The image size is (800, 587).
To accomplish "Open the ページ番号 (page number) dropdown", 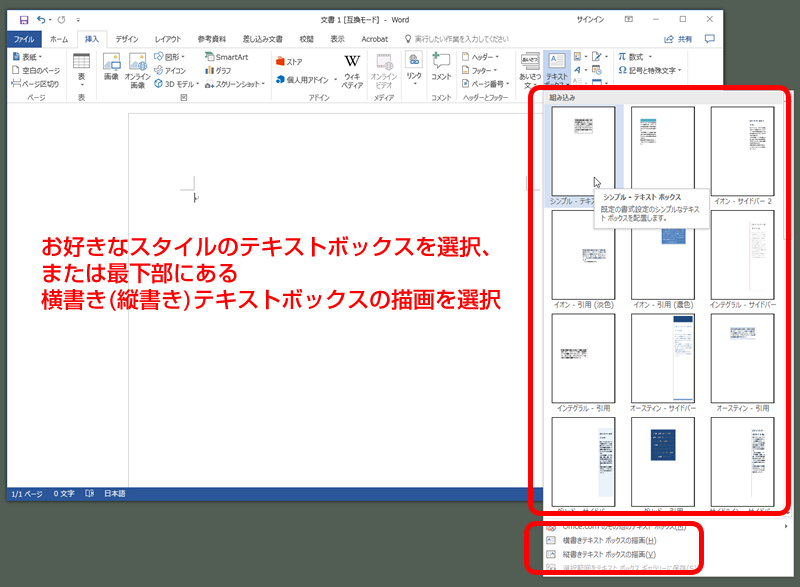I will (x=487, y=85).
